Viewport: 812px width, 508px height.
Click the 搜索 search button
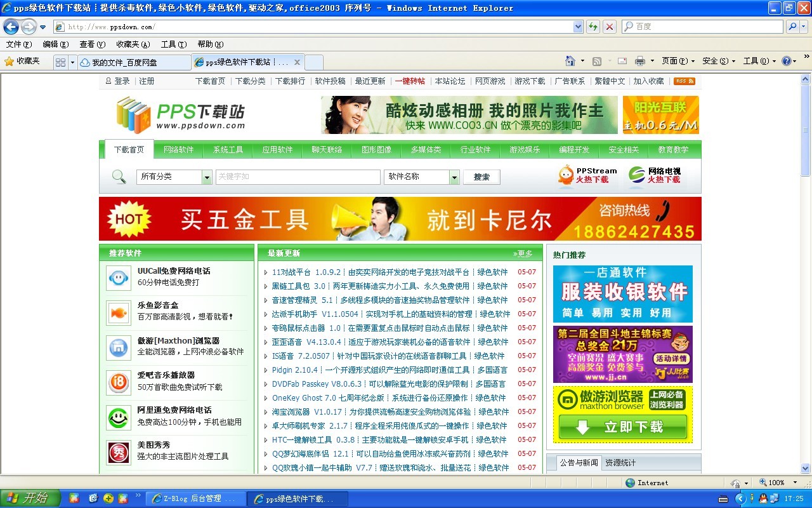[x=481, y=177]
